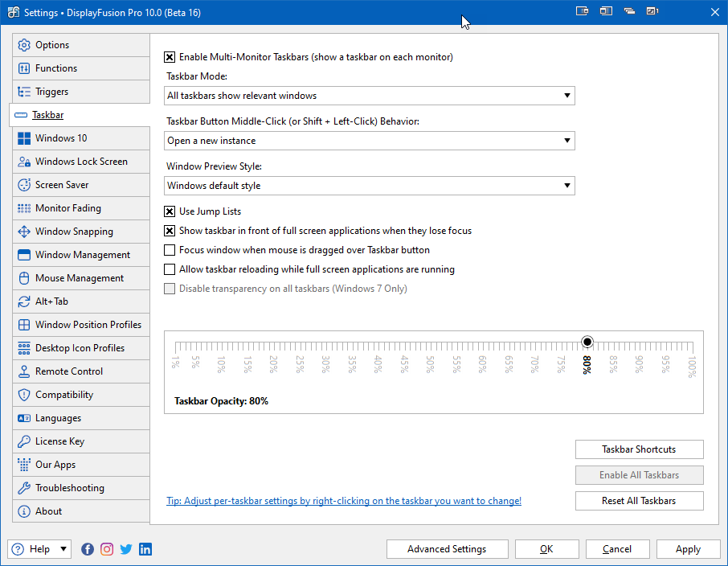Image resolution: width=728 pixels, height=566 pixels.
Task: Open the Twitter bird icon
Action: (126, 549)
